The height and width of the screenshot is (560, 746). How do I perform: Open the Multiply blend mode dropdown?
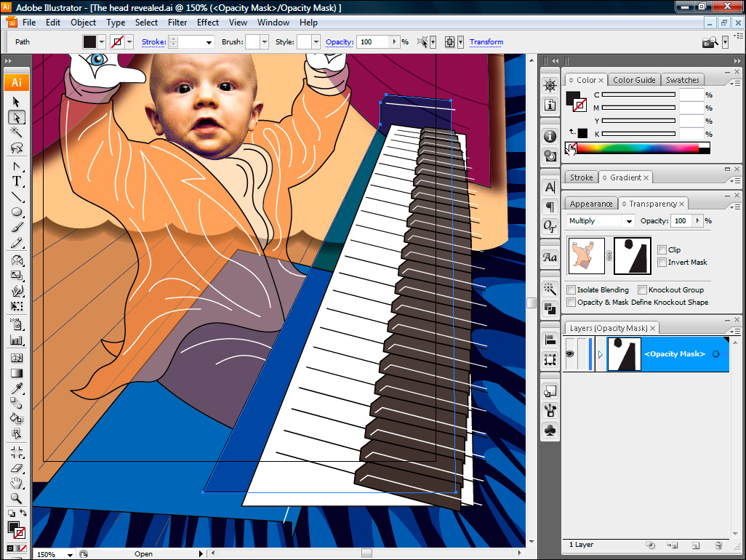[x=600, y=221]
